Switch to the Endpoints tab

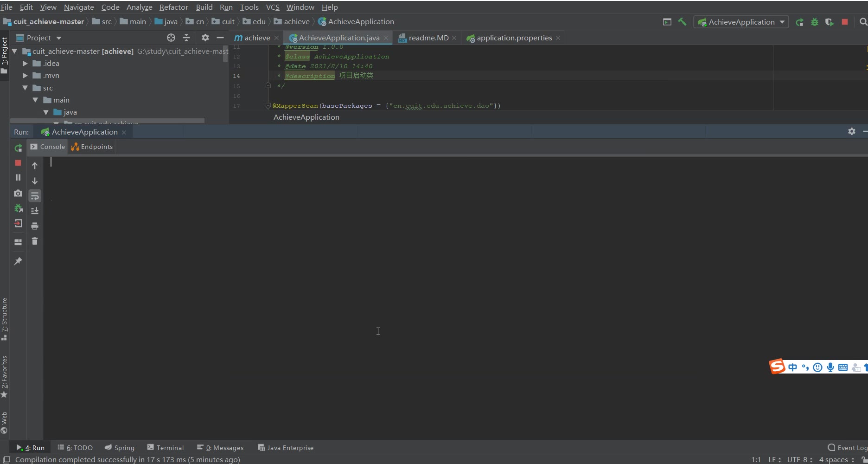[x=92, y=147]
